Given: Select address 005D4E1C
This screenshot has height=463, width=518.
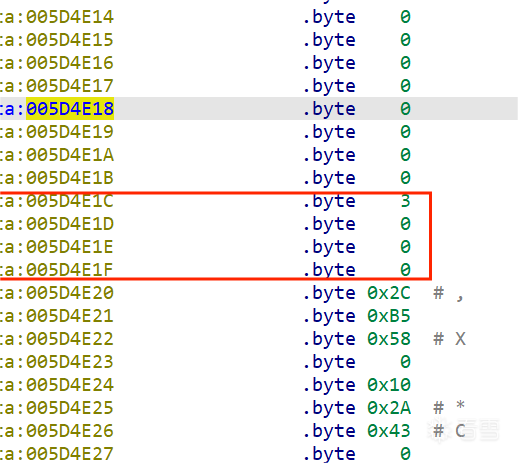Looking at the screenshot, I should pos(70,201).
